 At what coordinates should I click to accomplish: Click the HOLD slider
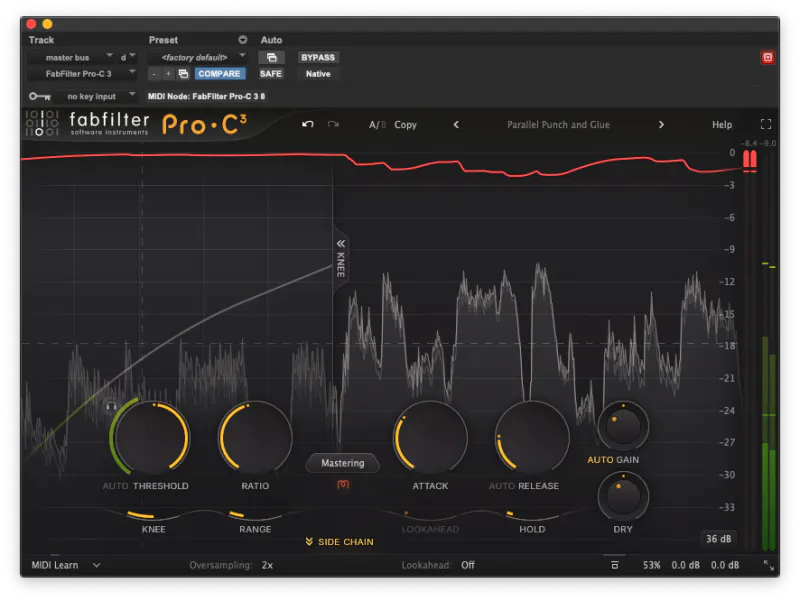click(x=532, y=515)
